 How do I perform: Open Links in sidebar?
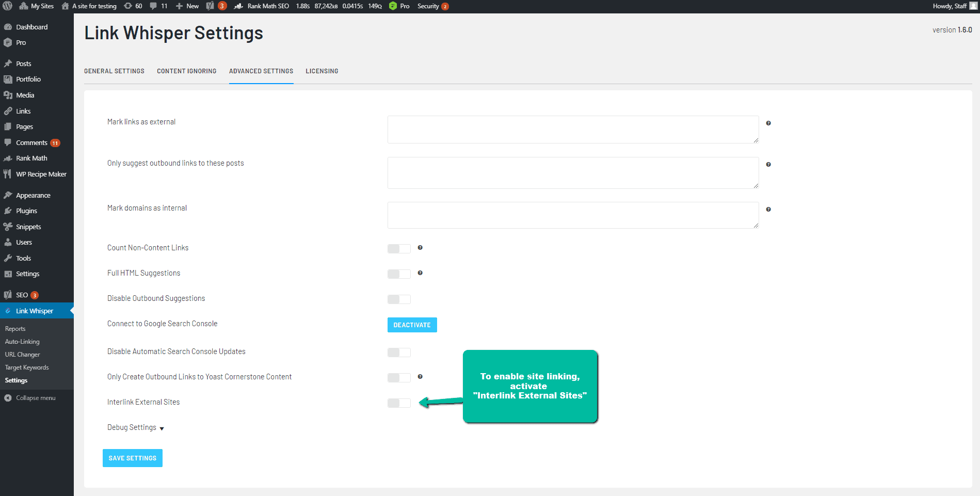pyautogui.click(x=37, y=111)
